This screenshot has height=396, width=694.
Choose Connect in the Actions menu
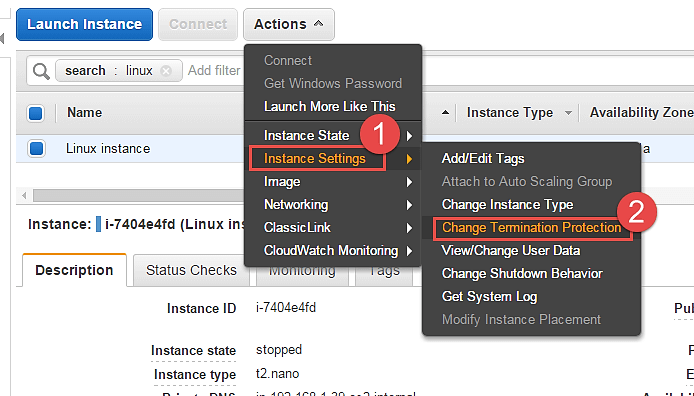288,60
